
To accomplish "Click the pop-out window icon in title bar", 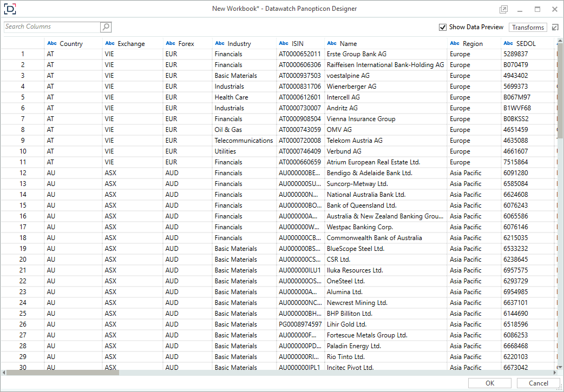I will tap(503, 9).
